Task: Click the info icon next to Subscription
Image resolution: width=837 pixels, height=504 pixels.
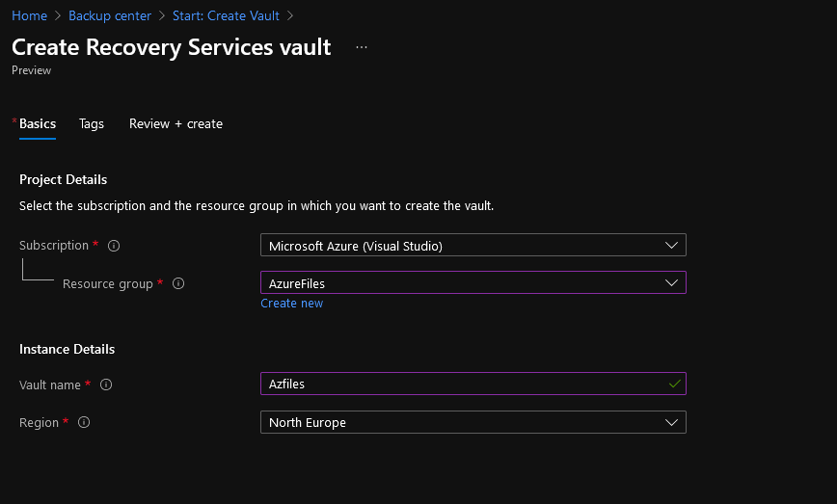Action: (x=114, y=246)
